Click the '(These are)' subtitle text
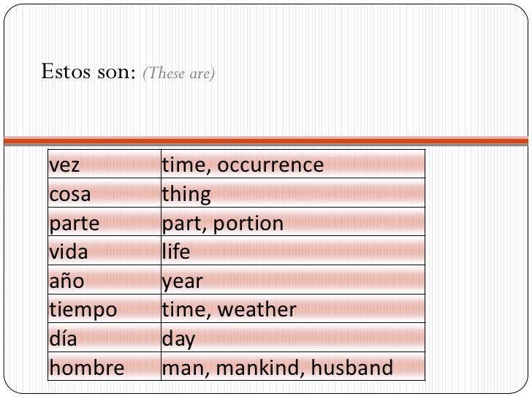Screen dimensions: 532x399 (179, 73)
